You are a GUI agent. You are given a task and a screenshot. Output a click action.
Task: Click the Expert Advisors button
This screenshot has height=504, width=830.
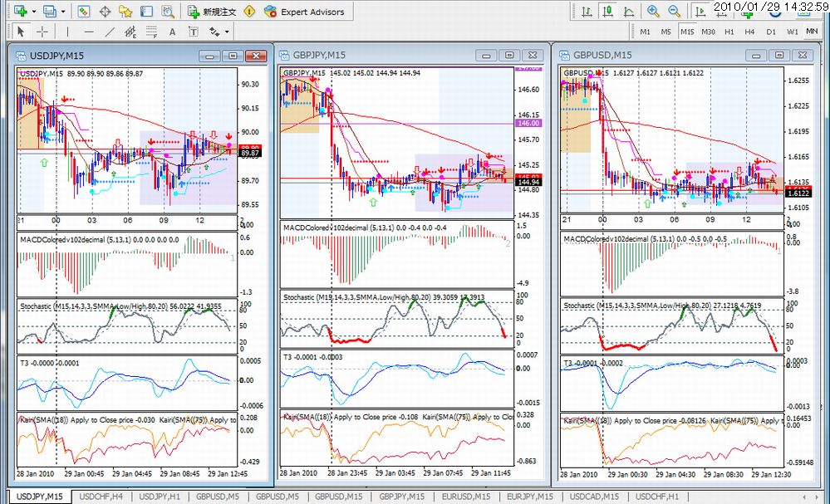(304, 12)
